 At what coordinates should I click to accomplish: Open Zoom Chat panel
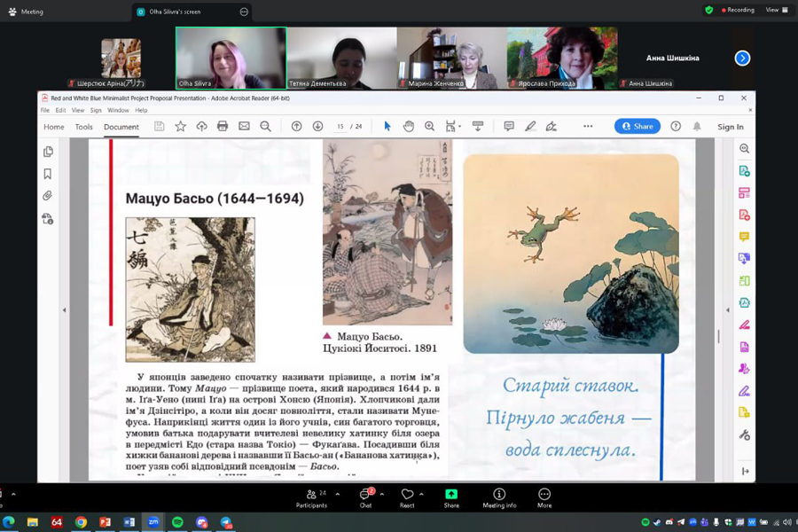tap(364, 497)
